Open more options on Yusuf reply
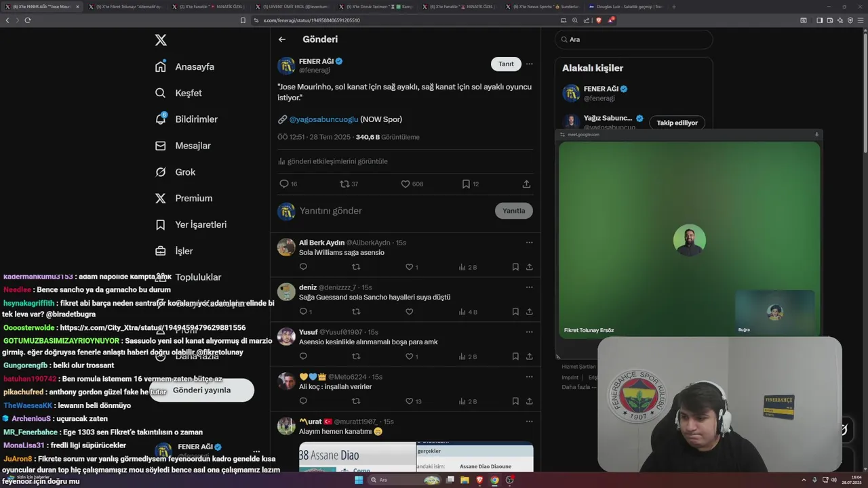Viewport: 868px width, 488px height. (530, 332)
